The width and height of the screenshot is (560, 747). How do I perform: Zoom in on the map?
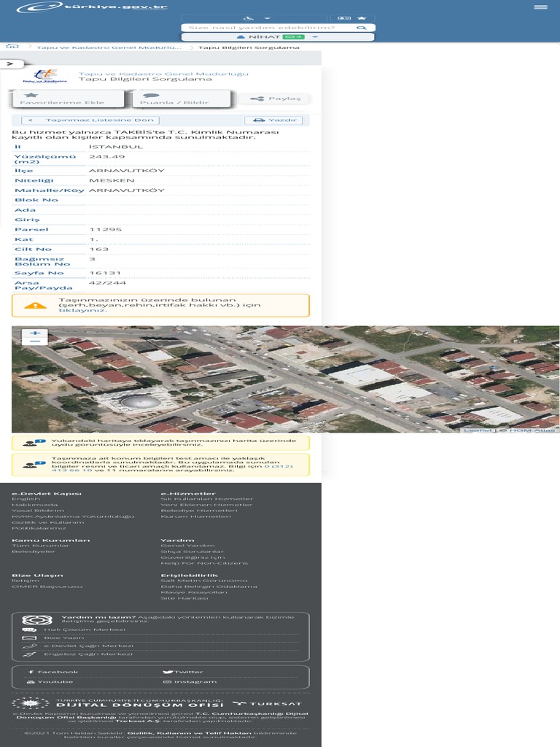click(35, 333)
